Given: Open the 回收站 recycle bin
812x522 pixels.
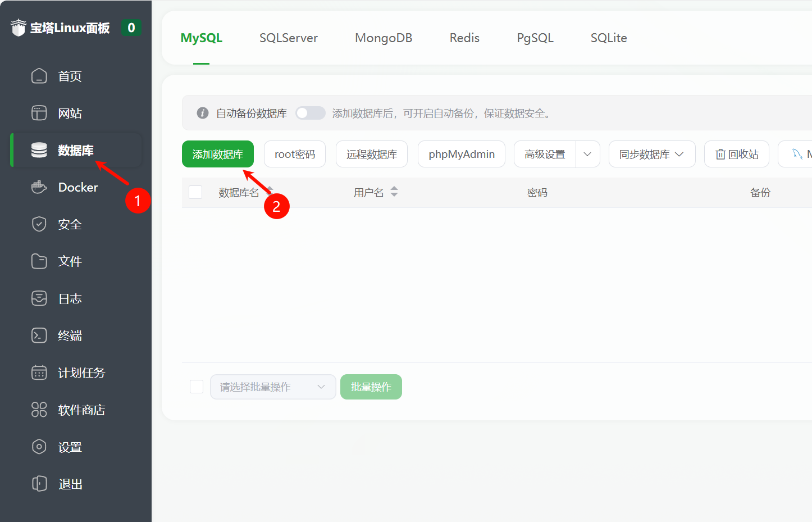Looking at the screenshot, I should point(736,154).
